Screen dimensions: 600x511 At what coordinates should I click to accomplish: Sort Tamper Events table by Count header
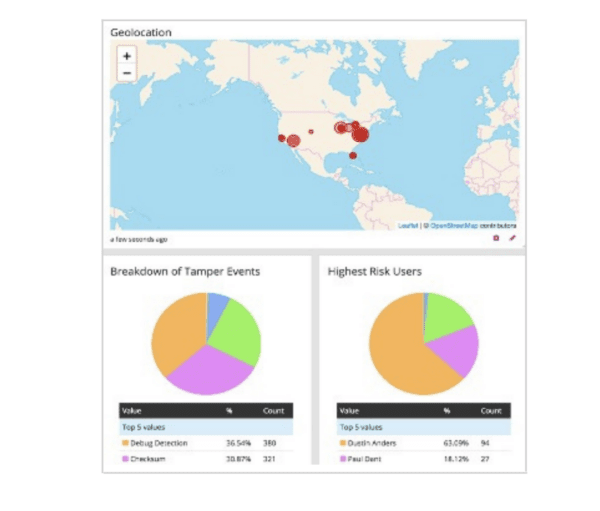pos(273,411)
